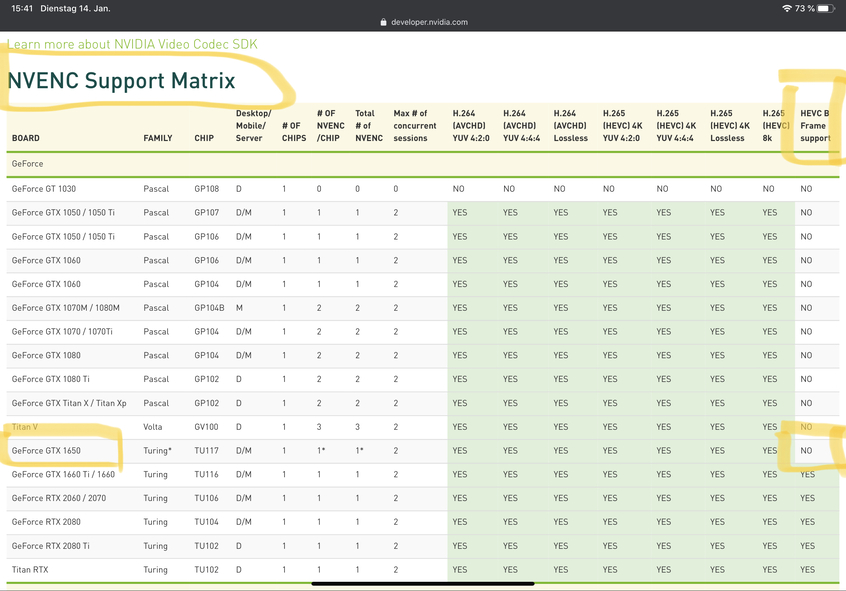Image resolution: width=846 pixels, height=591 pixels.
Task: Select the GeForce GTX 1080 board name
Action: (46, 355)
